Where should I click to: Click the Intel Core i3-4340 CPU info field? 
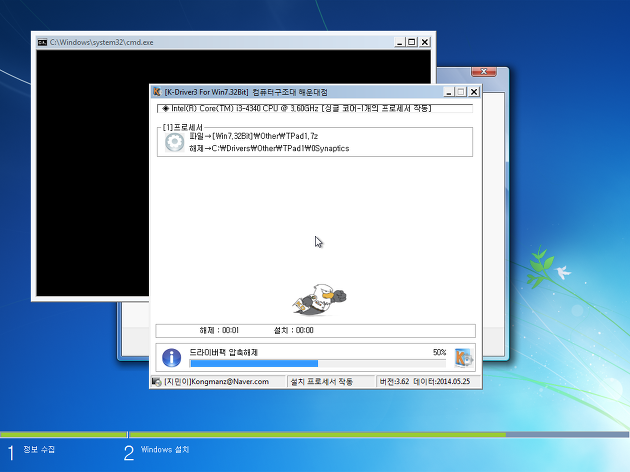pos(315,108)
